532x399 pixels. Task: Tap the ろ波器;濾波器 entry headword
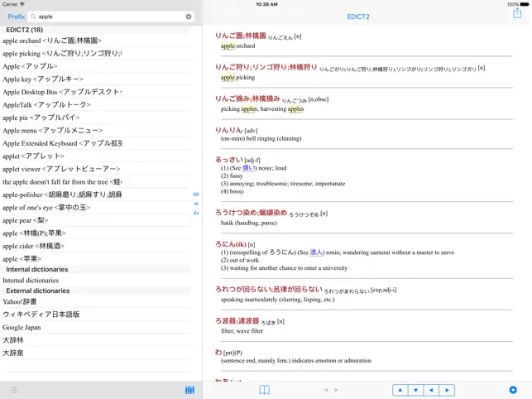(237, 321)
